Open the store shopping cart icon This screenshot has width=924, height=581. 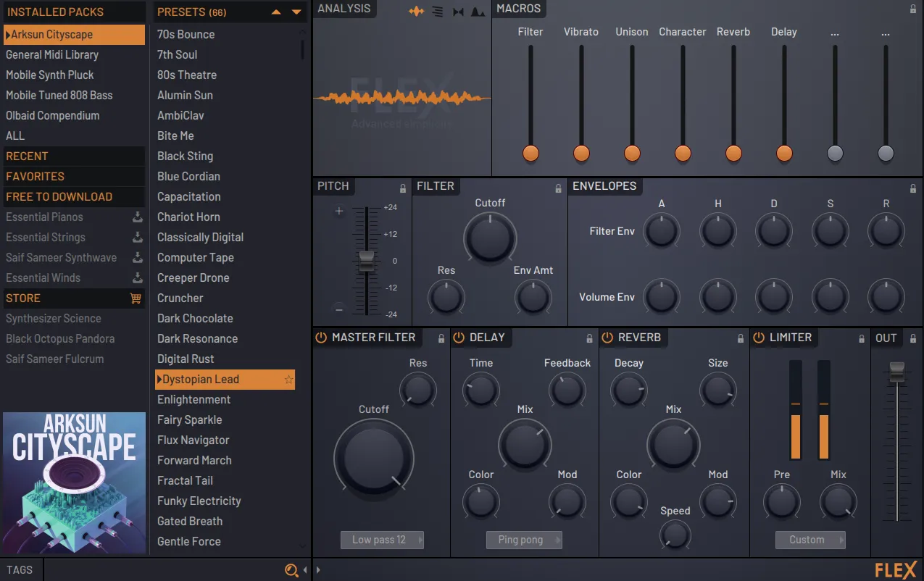pos(135,298)
